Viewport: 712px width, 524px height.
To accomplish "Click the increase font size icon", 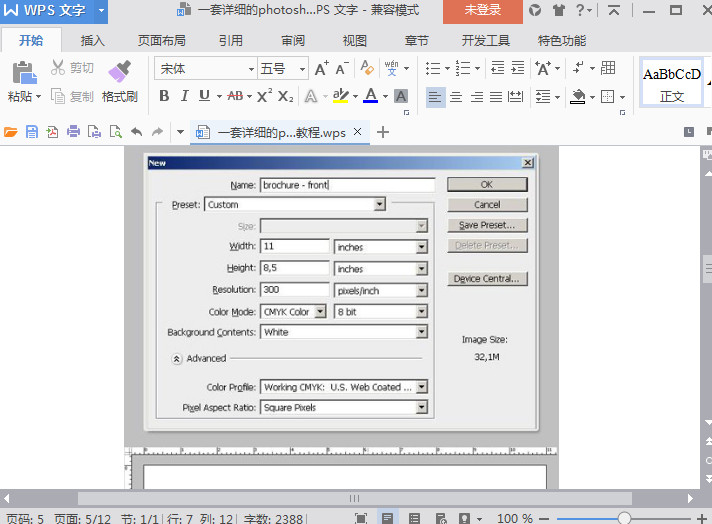I will 321,68.
